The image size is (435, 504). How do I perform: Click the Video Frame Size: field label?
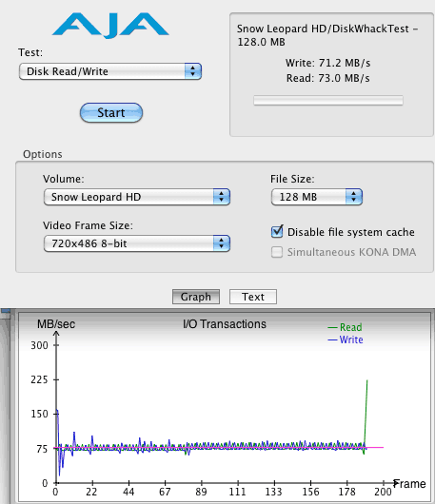(x=88, y=225)
